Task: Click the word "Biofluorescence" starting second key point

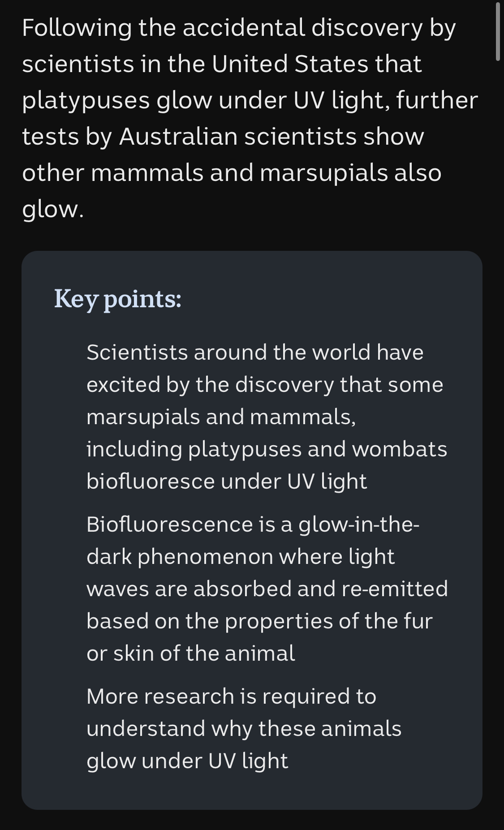Action: [169, 525]
